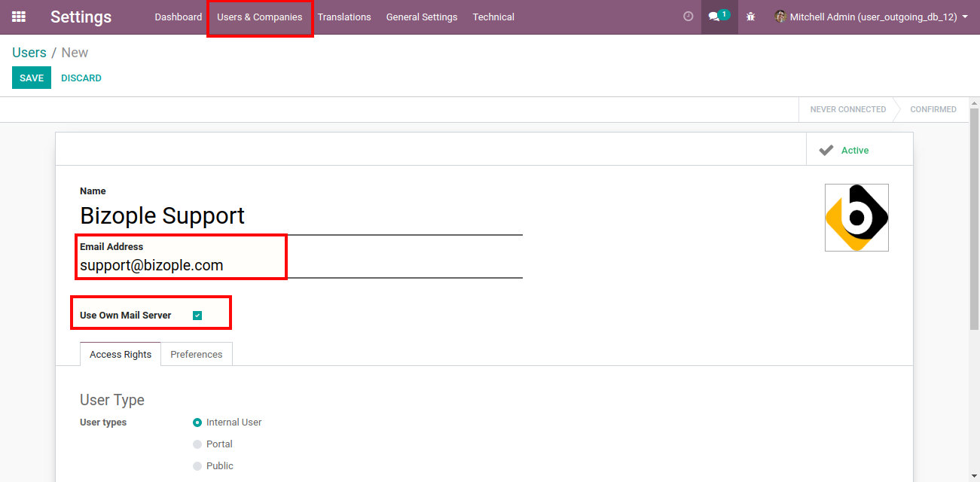
Task: Open the activities clock icon
Action: point(688,17)
